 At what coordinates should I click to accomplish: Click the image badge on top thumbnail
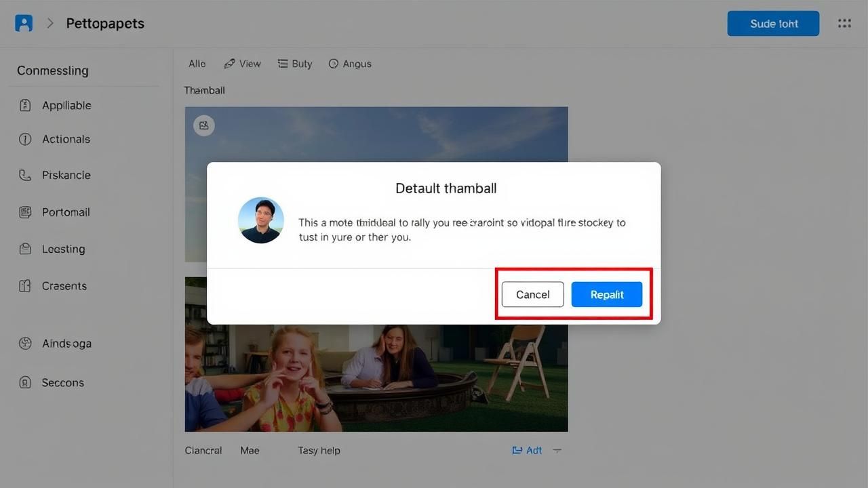204,125
